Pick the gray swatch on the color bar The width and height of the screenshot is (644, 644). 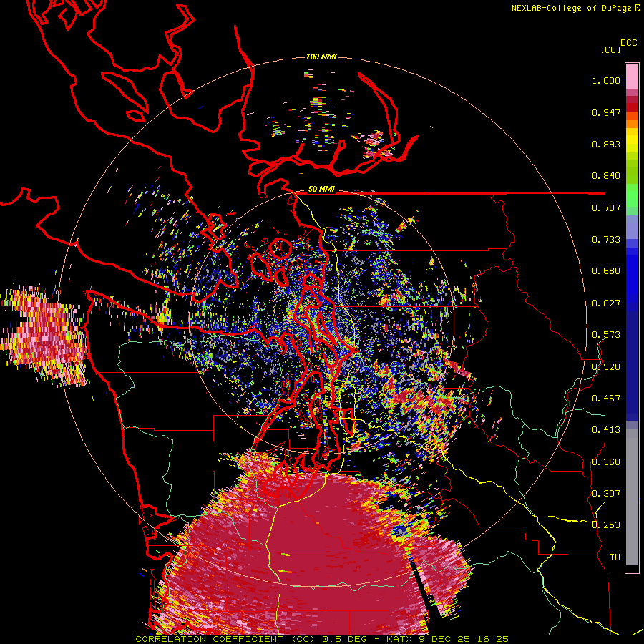(x=632, y=497)
